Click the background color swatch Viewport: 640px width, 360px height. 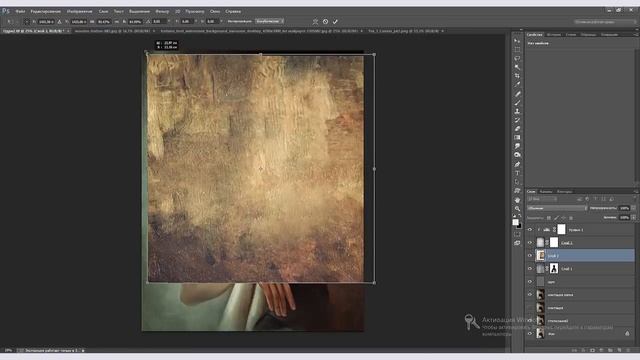519,225
